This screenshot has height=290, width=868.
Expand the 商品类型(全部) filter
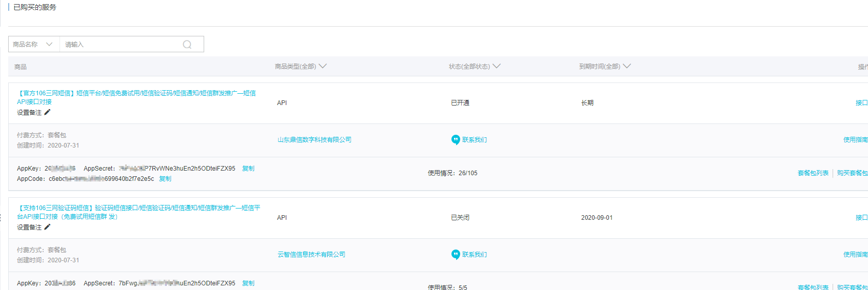tap(301, 67)
